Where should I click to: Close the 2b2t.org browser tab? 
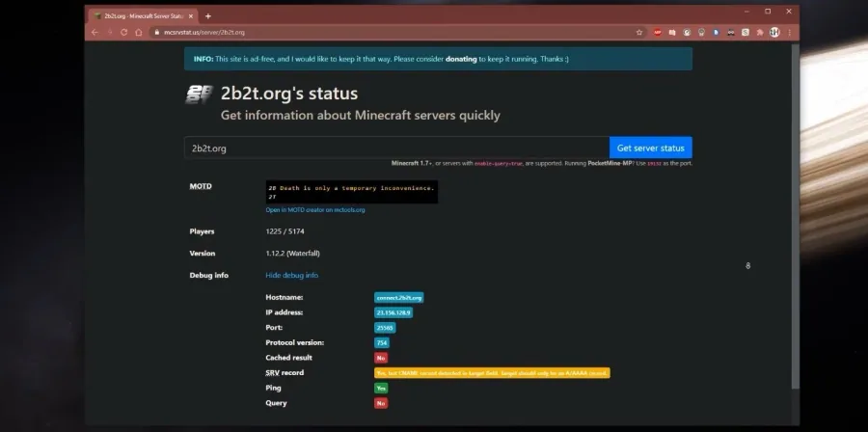pos(190,16)
